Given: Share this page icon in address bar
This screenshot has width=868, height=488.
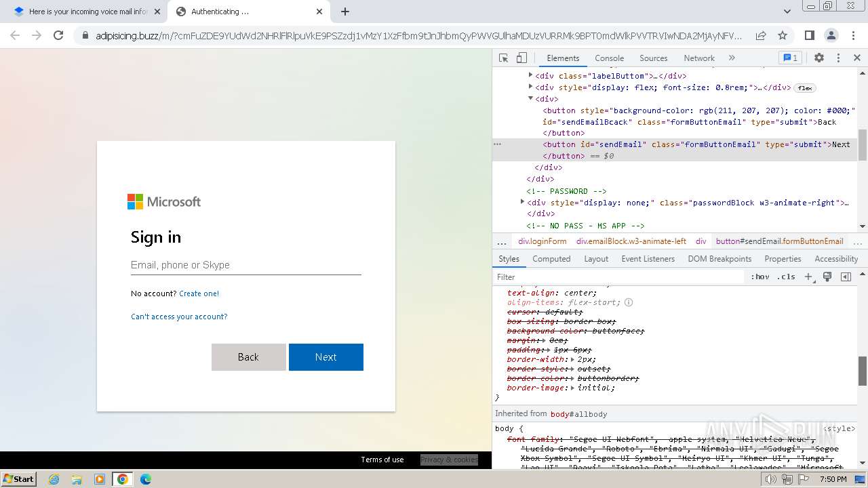Looking at the screenshot, I should click(x=761, y=35).
